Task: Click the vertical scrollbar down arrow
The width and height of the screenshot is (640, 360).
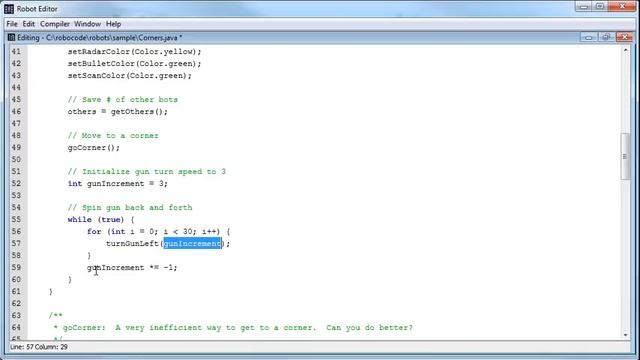Action: pos(626,335)
